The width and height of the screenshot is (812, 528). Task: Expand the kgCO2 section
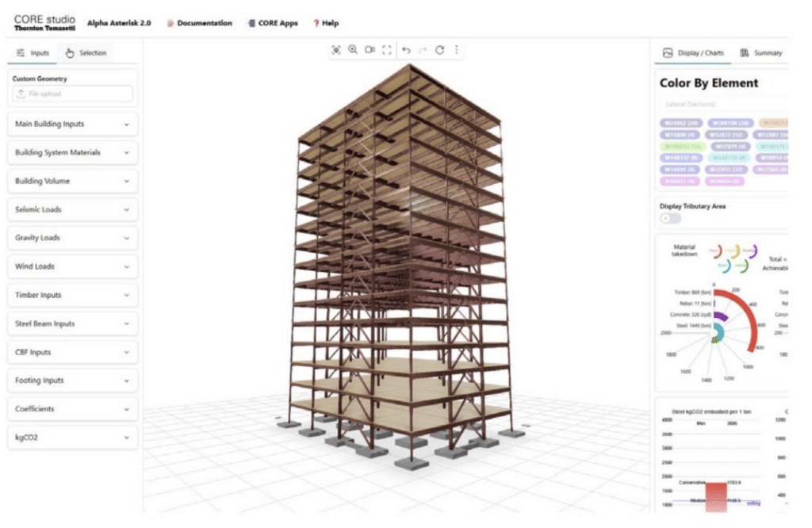point(72,438)
